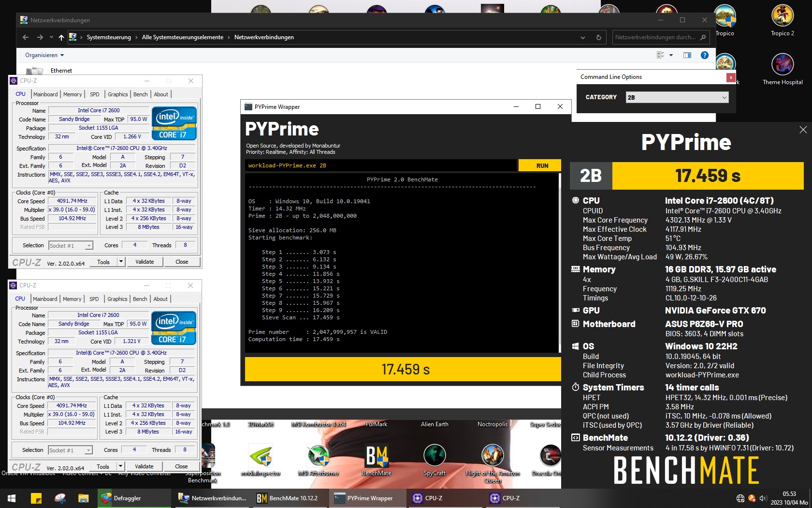Image resolution: width=812 pixels, height=508 pixels.
Task: Open the CATEGORY dropdown showing 2B
Action: pyautogui.click(x=677, y=97)
